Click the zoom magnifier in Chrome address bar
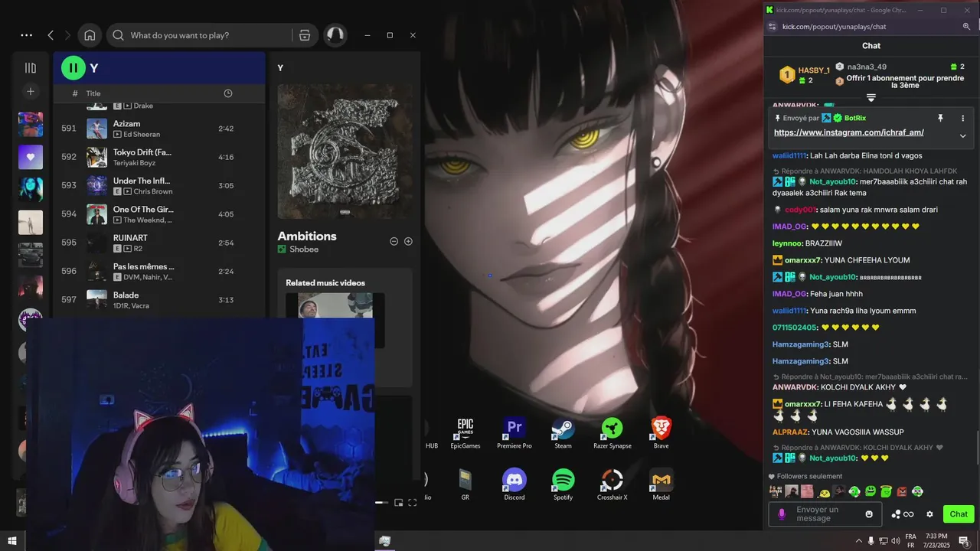 tap(966, 27)
